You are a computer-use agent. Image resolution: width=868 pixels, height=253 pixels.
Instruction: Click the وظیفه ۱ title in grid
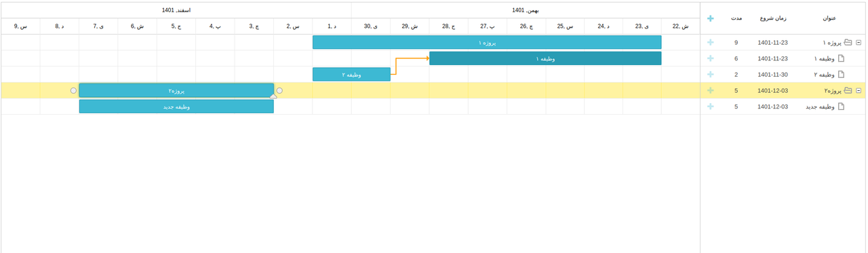pyautogui.click(x=825, y=58)
